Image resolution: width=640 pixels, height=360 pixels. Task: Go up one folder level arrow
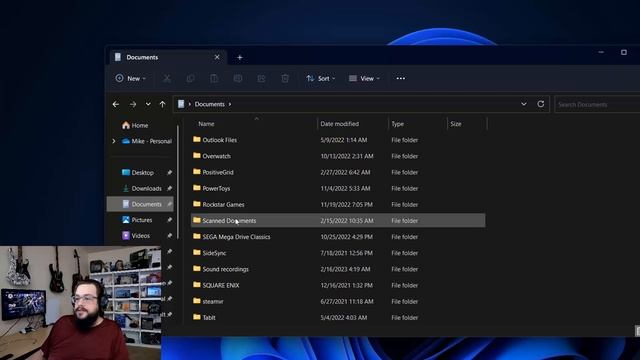(162, 104)
